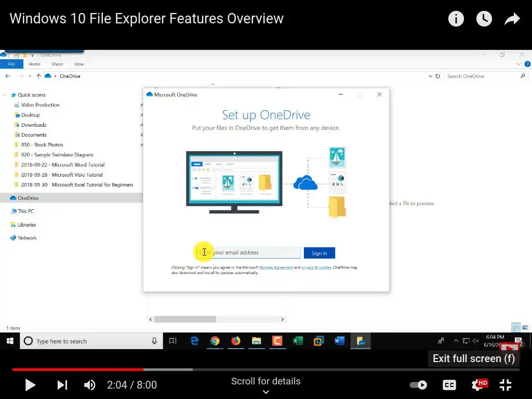Switch to large icons view
Screen dimensions: 532x399
coord(525,328)
